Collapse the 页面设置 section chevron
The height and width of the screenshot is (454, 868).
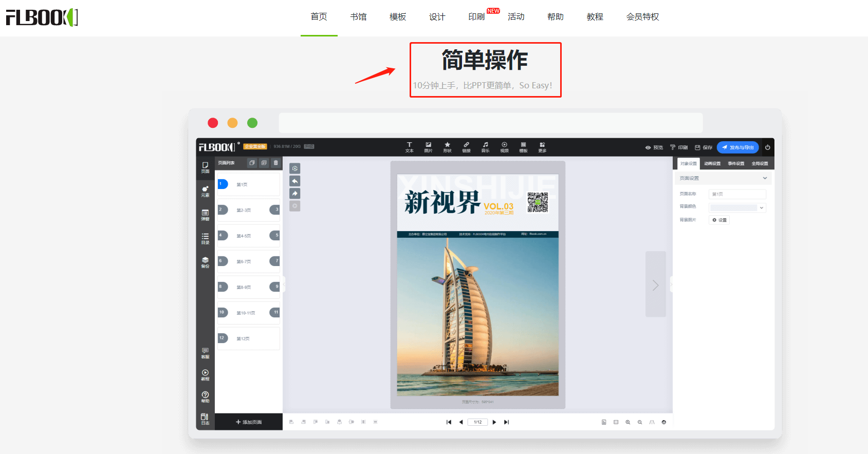tap(765, 178)
